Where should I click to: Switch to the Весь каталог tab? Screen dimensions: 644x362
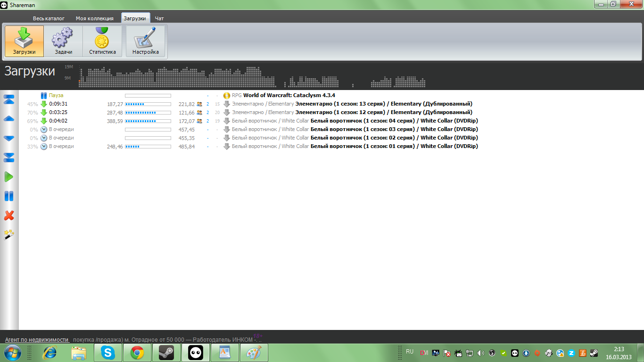(x=49, y=18)
